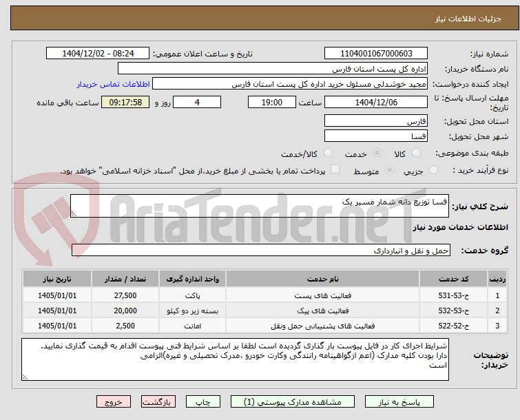
Task: Click service code ح-53-532 cell
Action: (453, 311)
